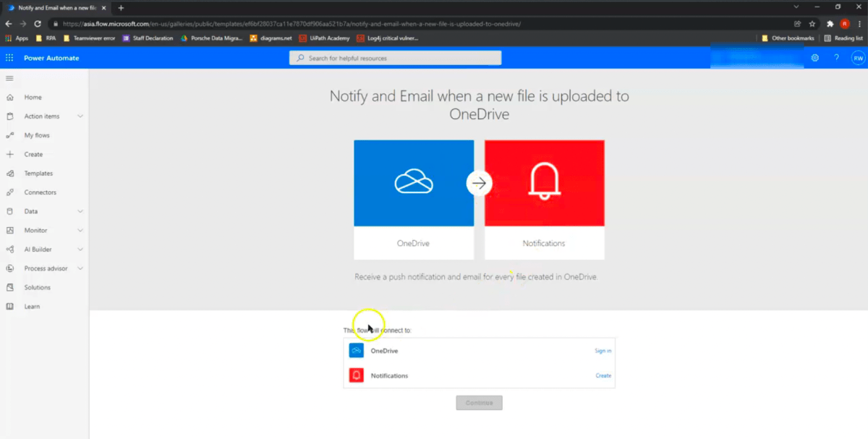Click the Search for helpful resources field
The image size is (868, 439).
[395, 58]
